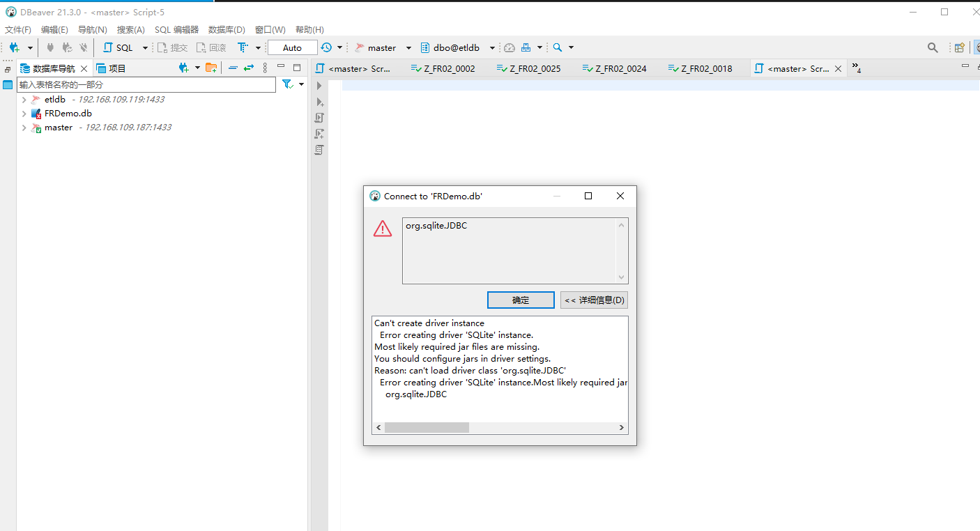Click the horizontal scrollbar thumb in details pane
This screenshot has height=531, width=980.
(427, 427)
